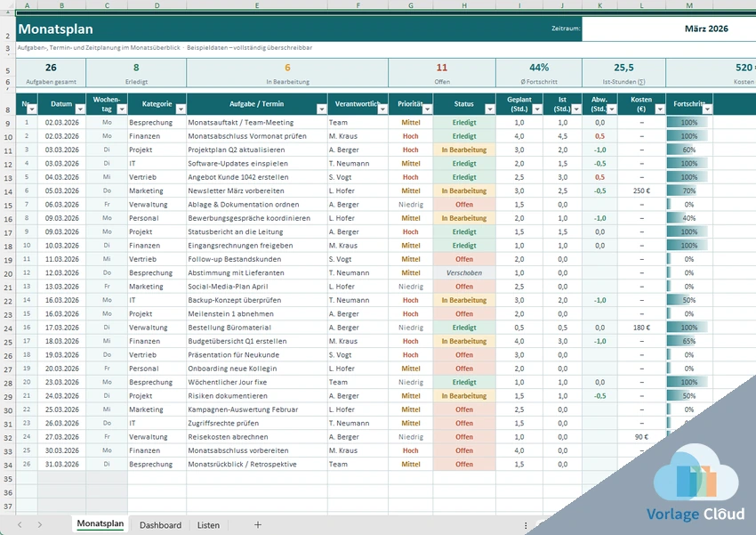Select the Verschoben status cell

(x=463, y=273)
